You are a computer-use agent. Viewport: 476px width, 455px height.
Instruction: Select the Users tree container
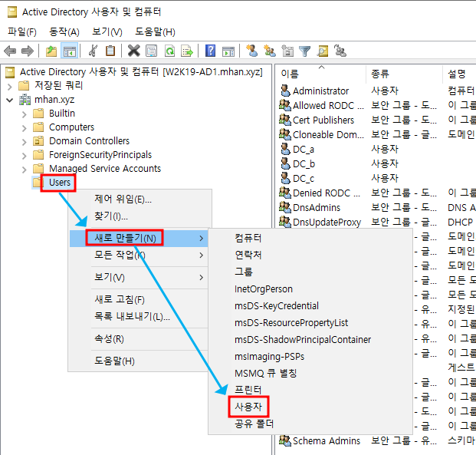click(x=60, y=183)
